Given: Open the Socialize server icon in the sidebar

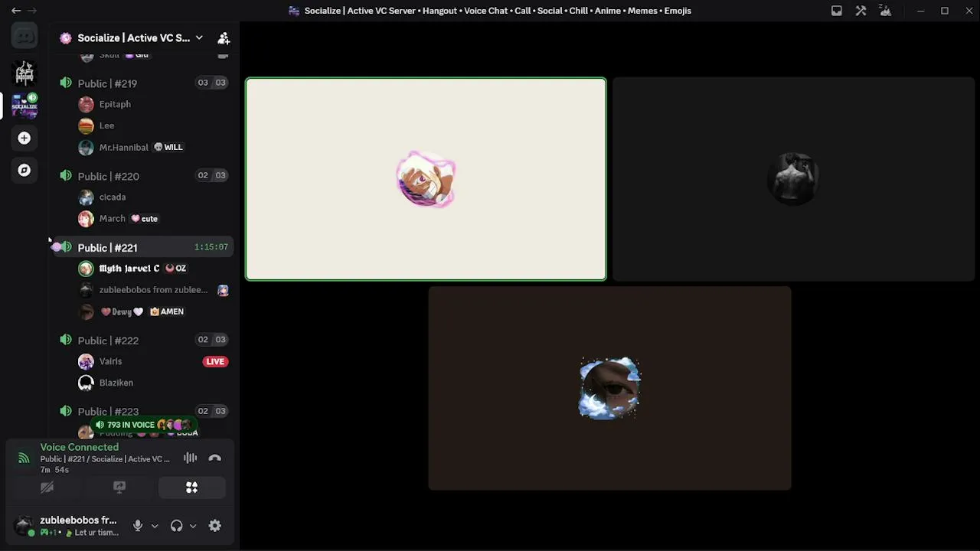Looking at the screenshot, I should coord(24,106).
